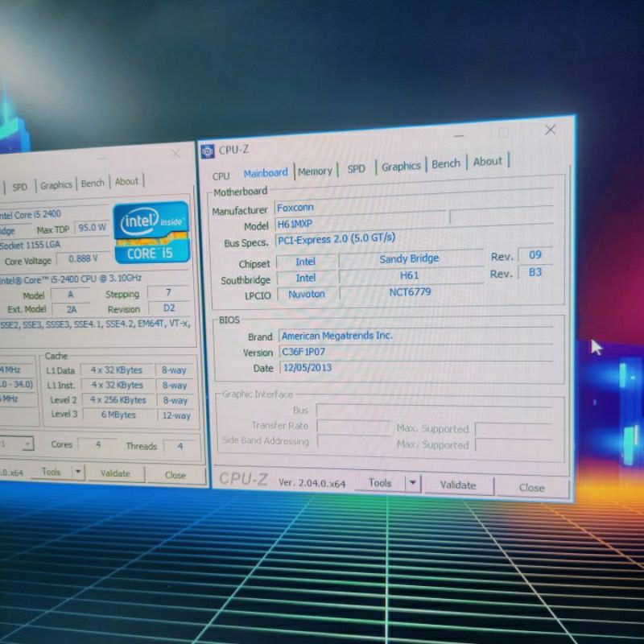Select the Graphics tab in the left window
The image size is (644, 644).
[x=56, y=185]
